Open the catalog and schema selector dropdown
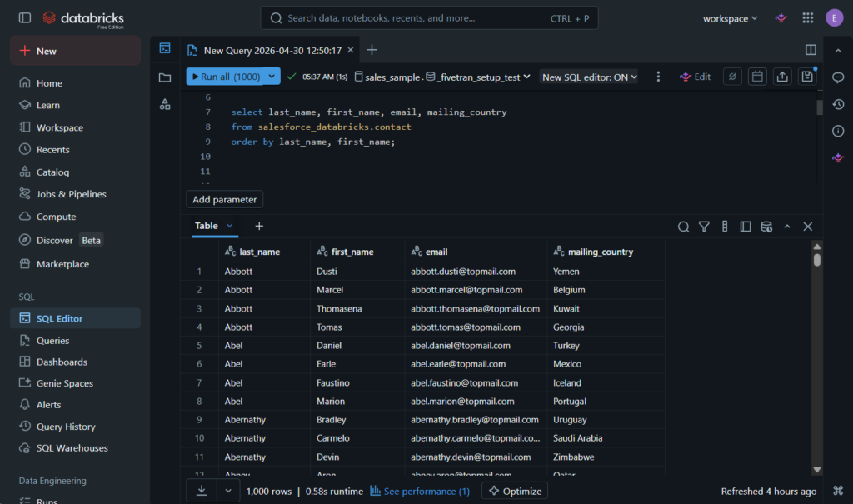The height and width of the screenshot is (504, 853). point(441,77)
